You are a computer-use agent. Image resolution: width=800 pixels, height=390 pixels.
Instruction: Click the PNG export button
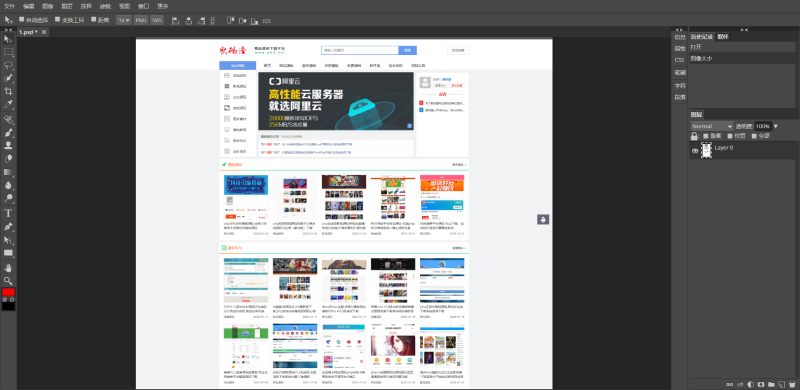point(141,20)
